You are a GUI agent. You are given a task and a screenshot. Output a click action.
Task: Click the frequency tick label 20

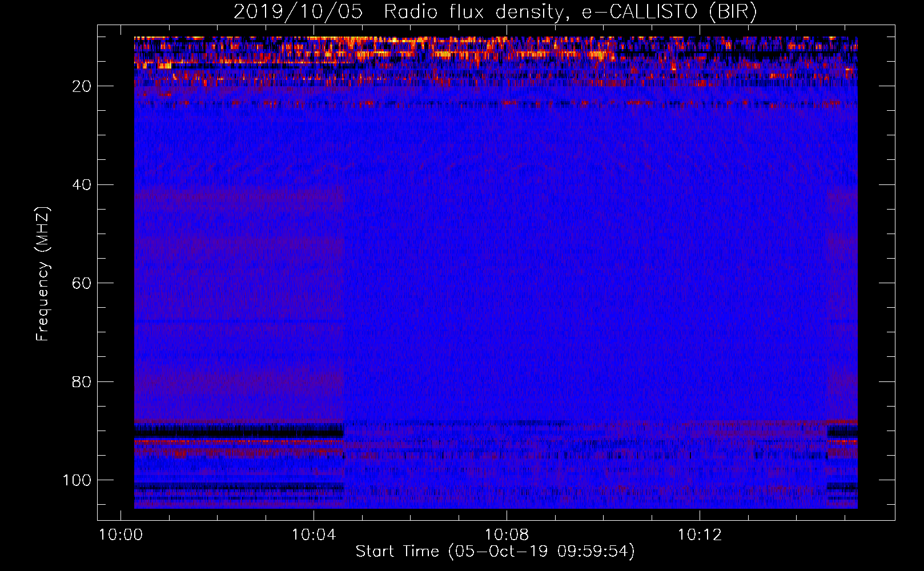click(82, 86)
